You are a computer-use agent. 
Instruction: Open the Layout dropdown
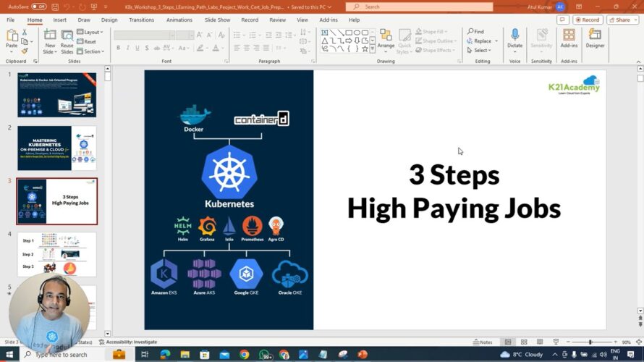[x=90, y=32]
